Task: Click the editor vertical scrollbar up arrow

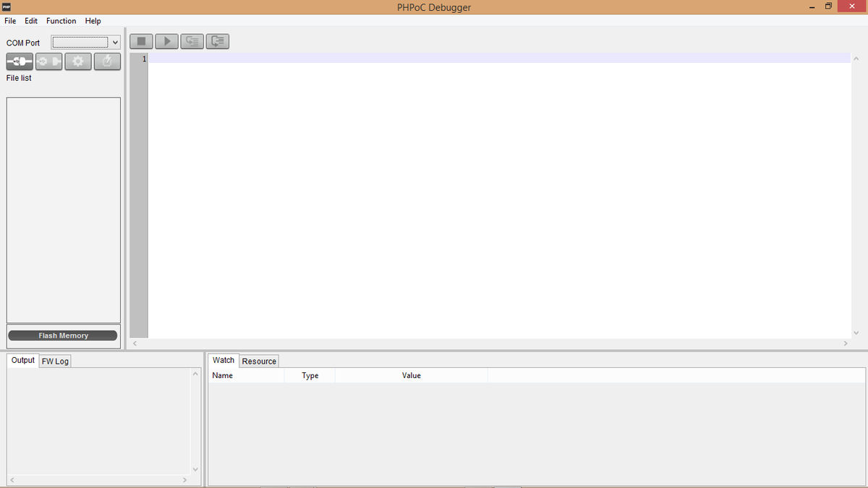Action: point(856,58)
